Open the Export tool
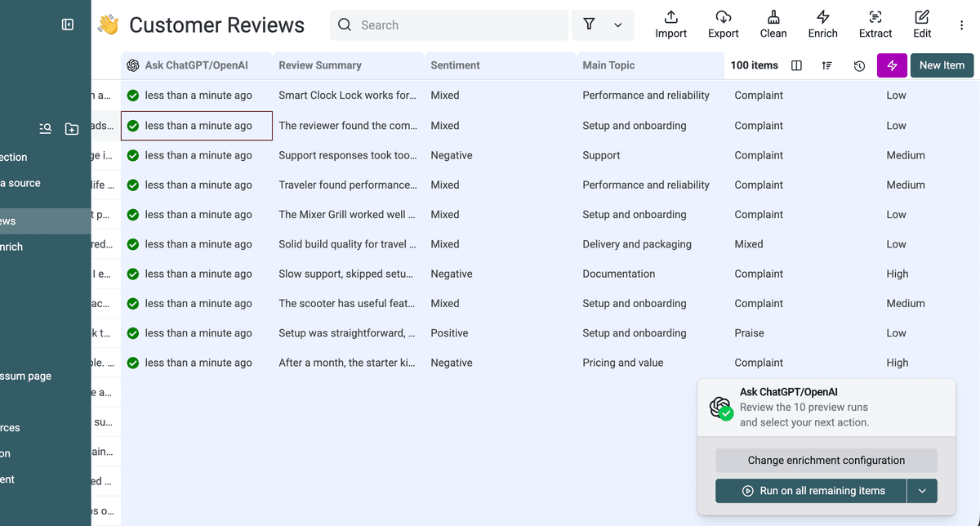980x526 pixels. (x=723, y=25)
